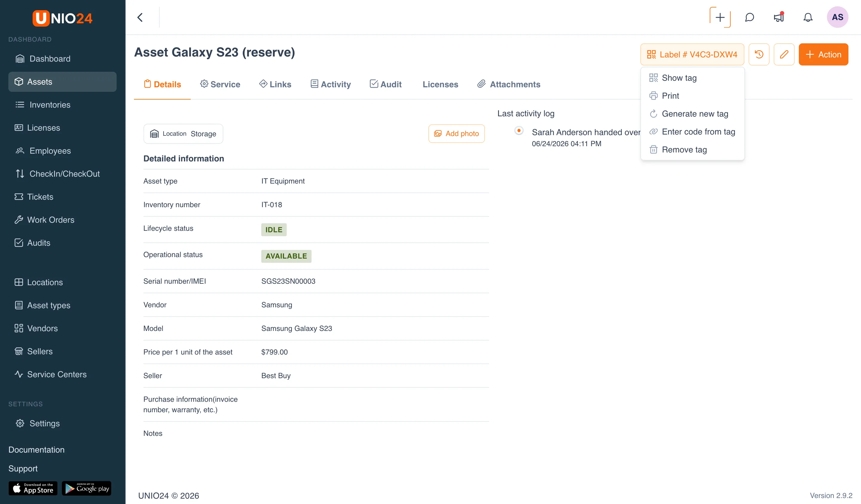Click the history clock icon button
The image size is (861, 504).
click(x=758, y=54)
